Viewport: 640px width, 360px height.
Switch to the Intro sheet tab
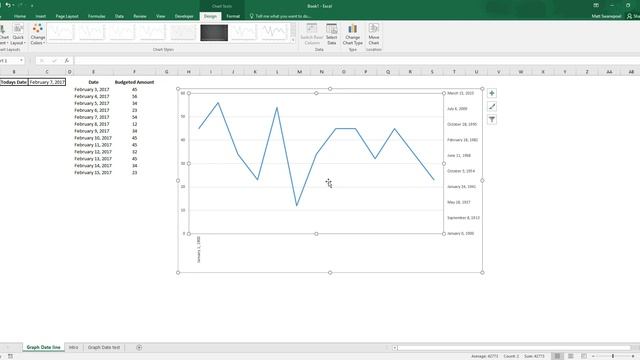(x=73, y=347)
